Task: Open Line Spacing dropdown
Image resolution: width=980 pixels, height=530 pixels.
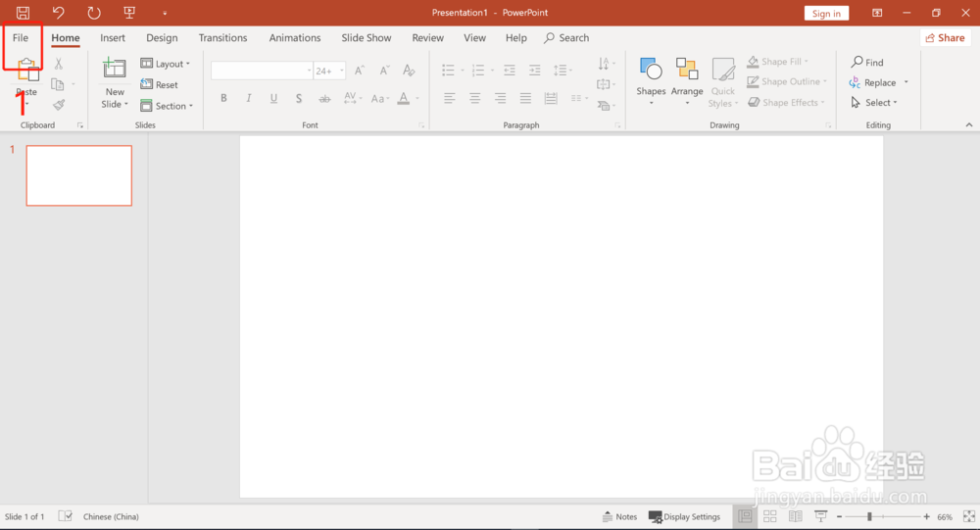Action: (563, 70)
